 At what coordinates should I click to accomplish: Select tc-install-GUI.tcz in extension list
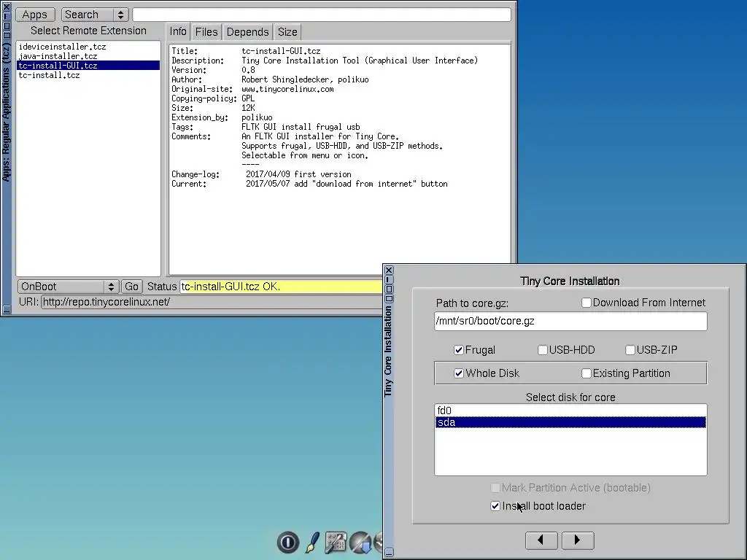(x=88, y=66)
